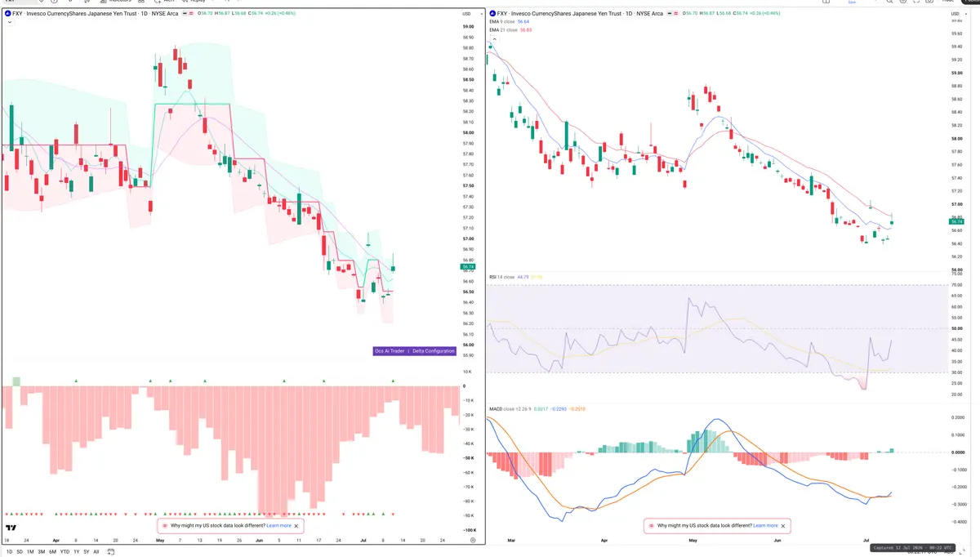
Task: Select the YTD time range
Action: (x=65, y=552)
